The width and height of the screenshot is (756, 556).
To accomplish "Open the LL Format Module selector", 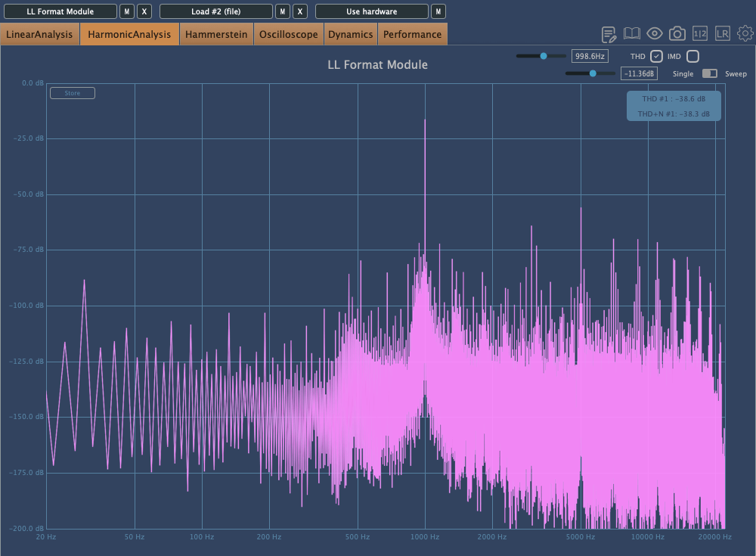I will click(x=60, y=11).
